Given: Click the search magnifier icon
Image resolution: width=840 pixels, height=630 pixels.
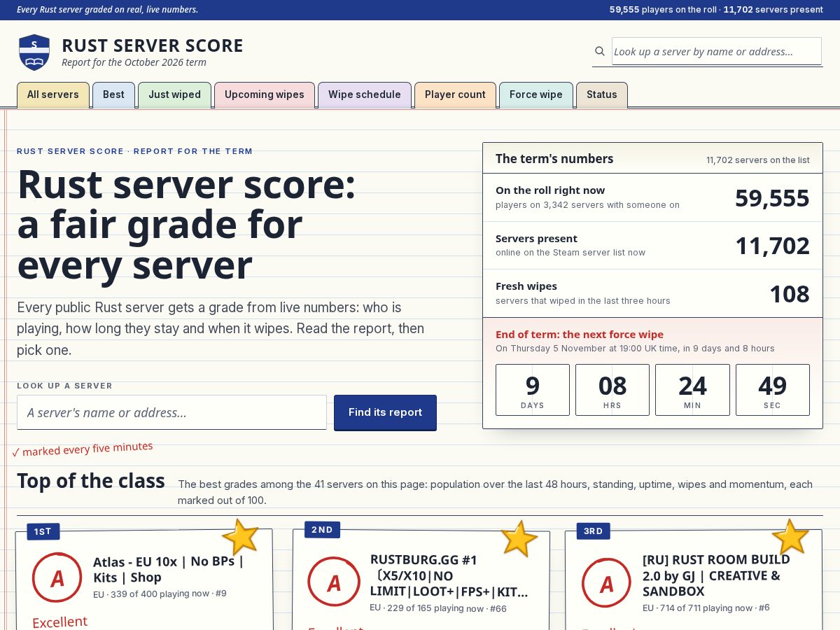Looking at the screenshot, I should click(x=600, y=51).
